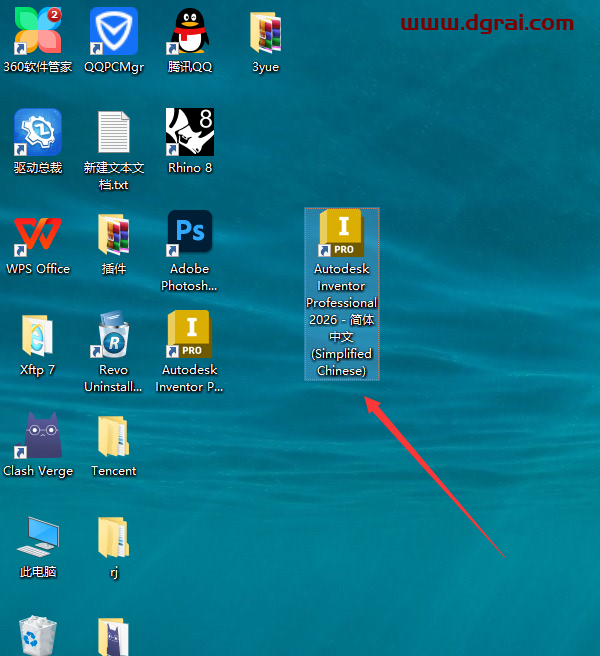
Task: Click the "QQPCMgr" label text
Action: pyautogui.click(x=114, y=67)
